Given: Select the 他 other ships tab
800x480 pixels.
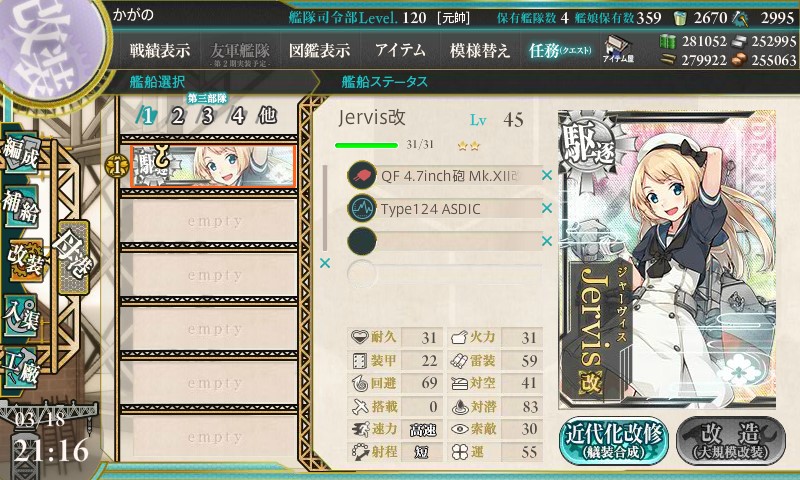Looking at the screenshot, I should [267, 116].
